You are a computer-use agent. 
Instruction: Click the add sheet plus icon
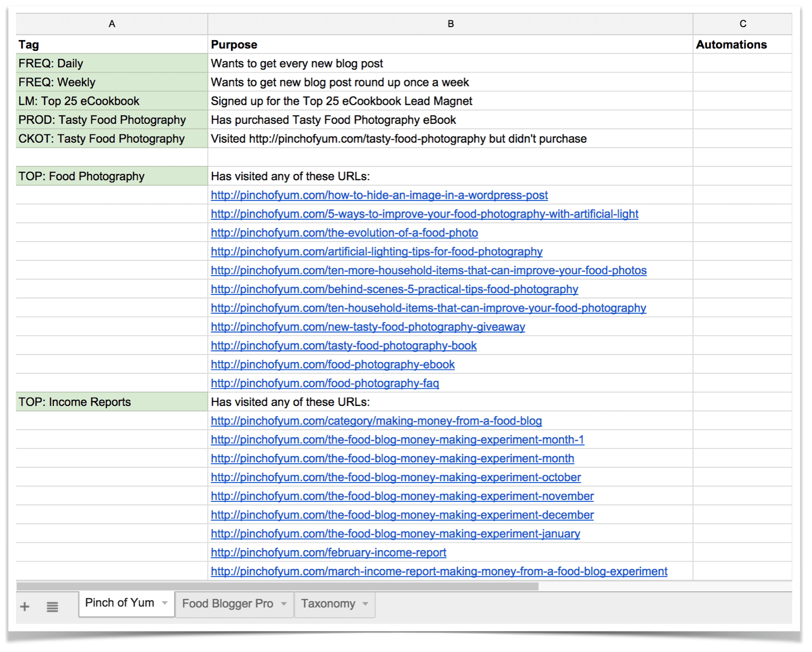25,607
